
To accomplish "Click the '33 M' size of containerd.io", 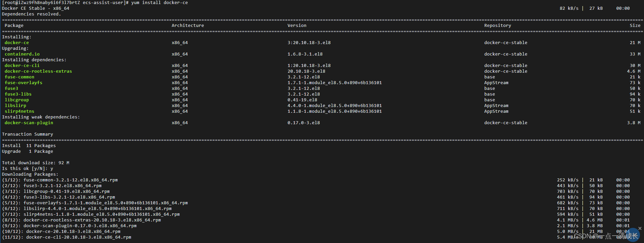I will coord(635,54).
